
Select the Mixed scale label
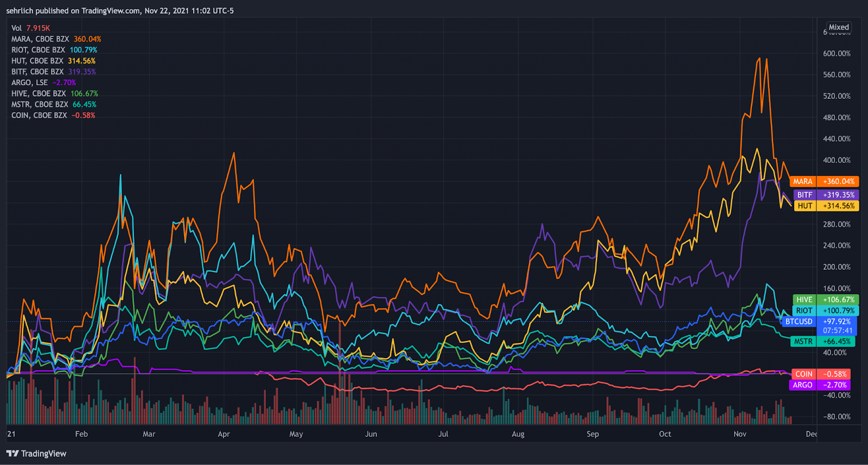[839, 27]
